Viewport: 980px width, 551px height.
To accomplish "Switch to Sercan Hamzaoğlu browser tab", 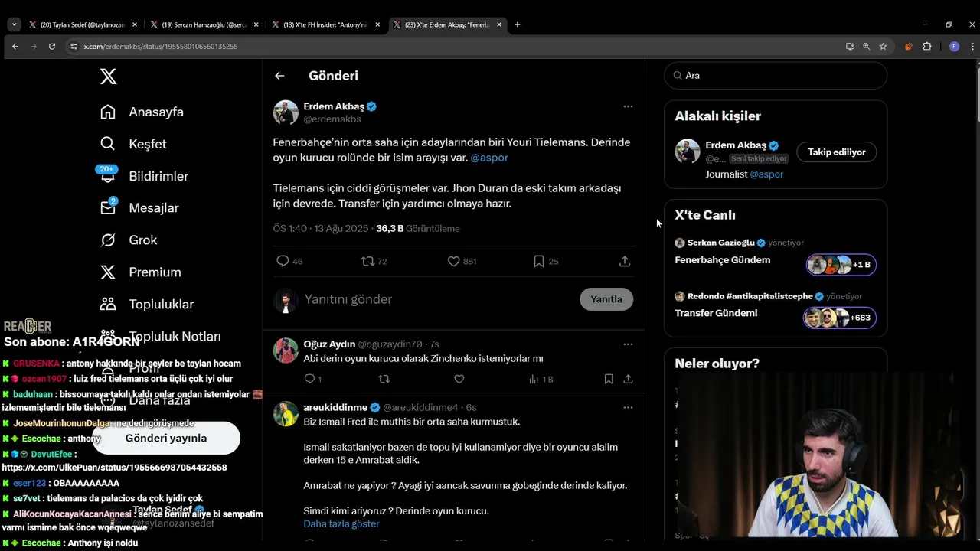I will [204, 24].
